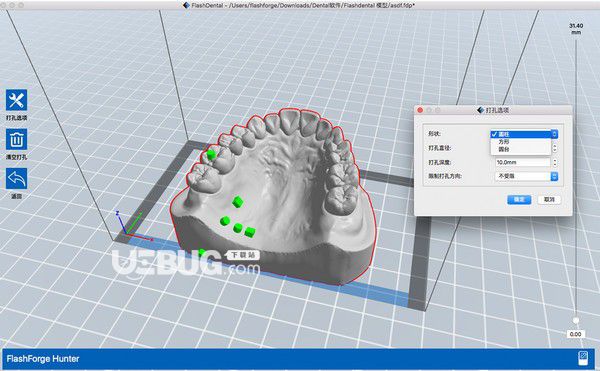Click the 10.0mm depth input field
Screen dimensions: 600x371
(523, 162)
